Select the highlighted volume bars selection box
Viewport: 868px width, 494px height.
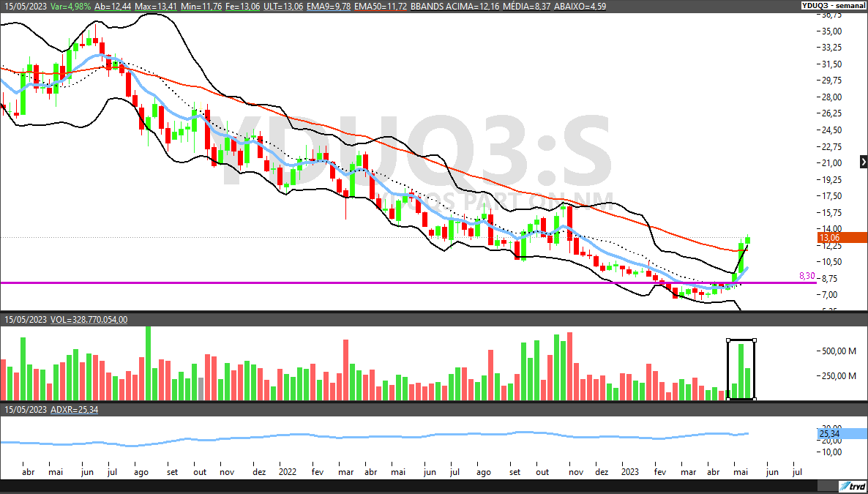[741, 368]
